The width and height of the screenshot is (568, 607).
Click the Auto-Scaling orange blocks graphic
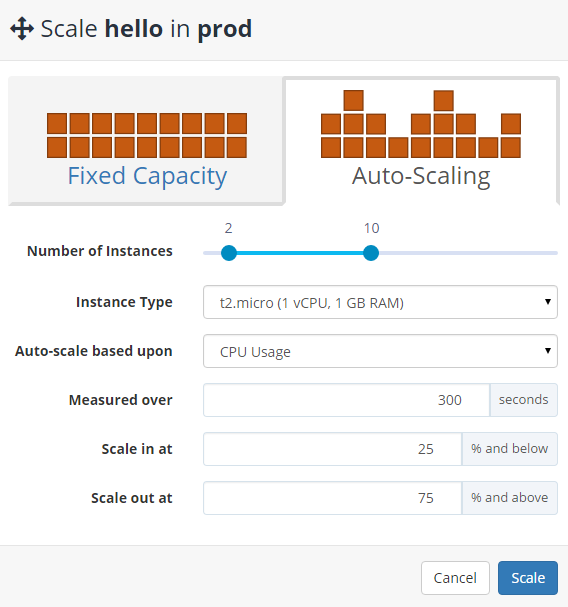tap(421, 124)
